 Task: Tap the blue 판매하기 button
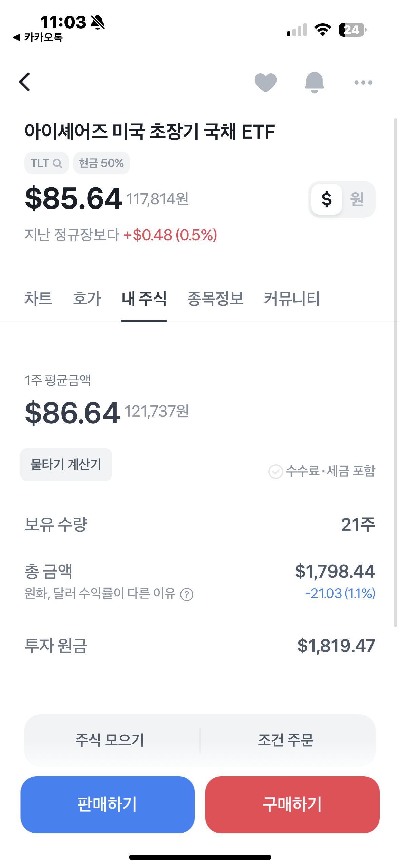[x=108, y=804]
